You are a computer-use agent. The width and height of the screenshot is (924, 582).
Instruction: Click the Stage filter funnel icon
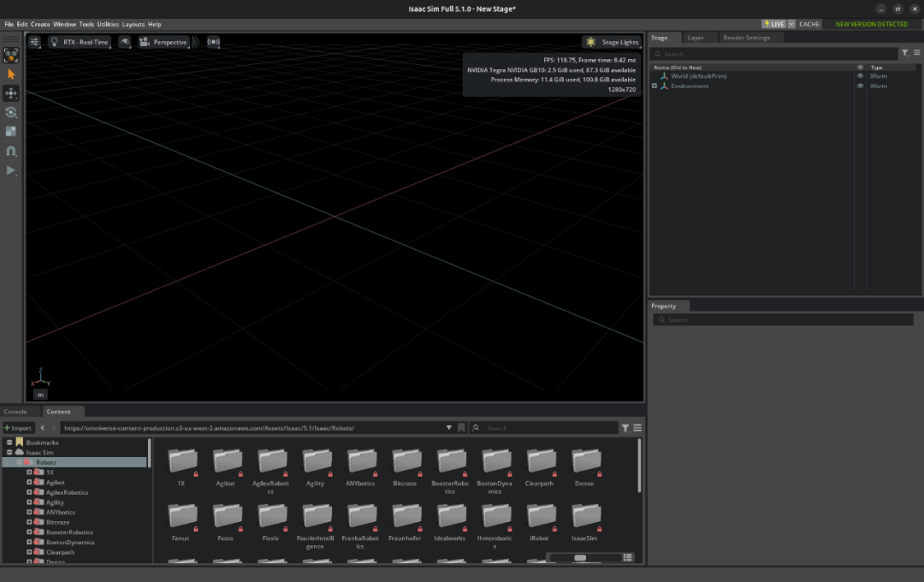click(905, 53)
